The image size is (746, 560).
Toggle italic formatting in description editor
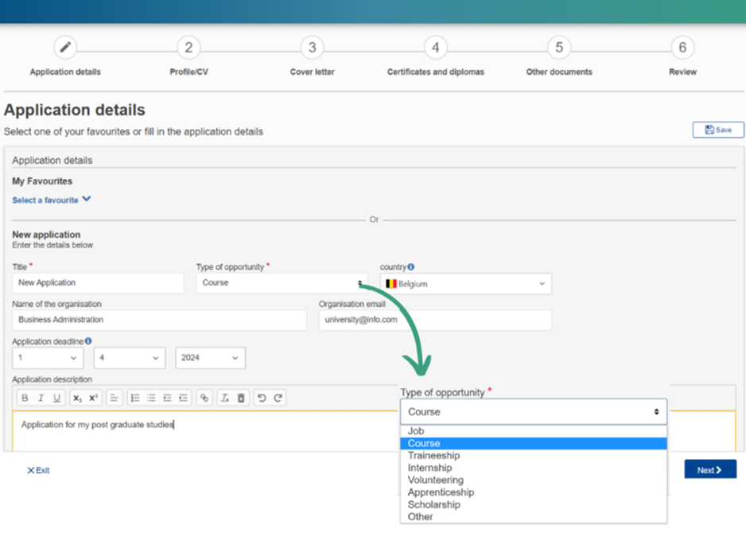41,398
